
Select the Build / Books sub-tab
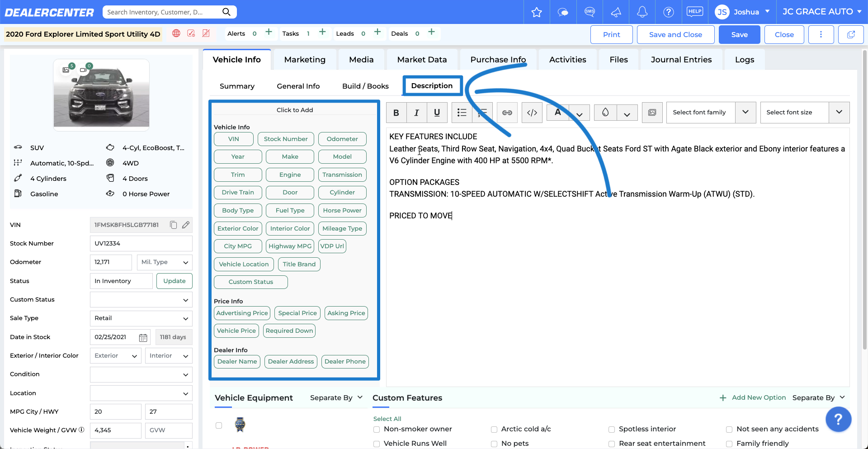click(365, 86)
